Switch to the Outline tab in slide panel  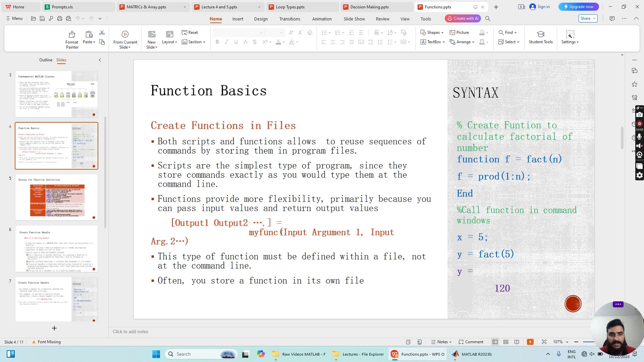46,60
